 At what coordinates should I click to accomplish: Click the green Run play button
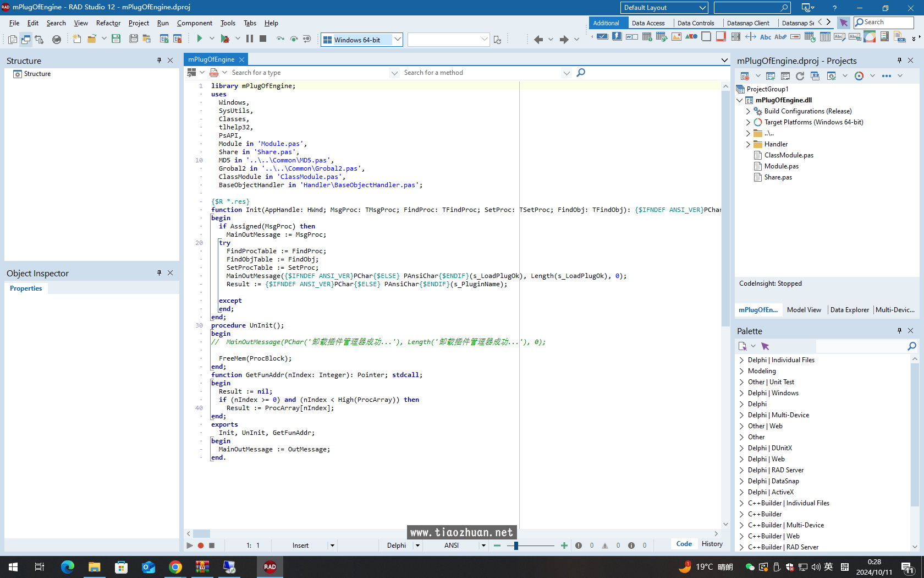tap(200, 39)
